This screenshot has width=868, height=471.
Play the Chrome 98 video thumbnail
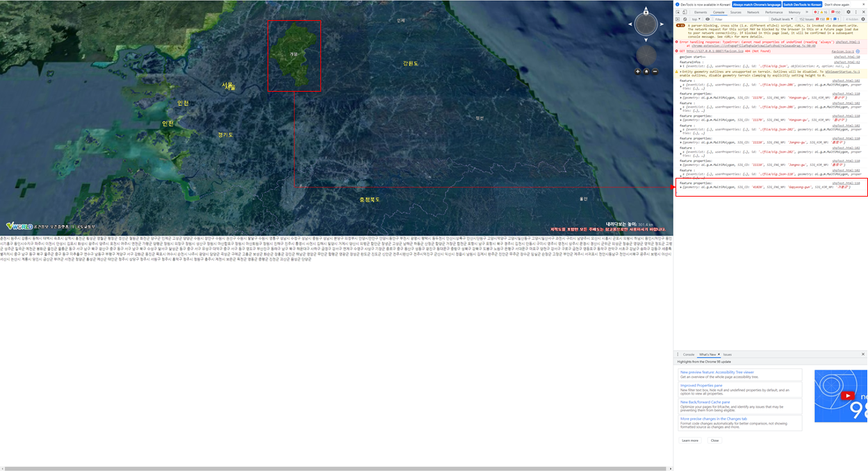coord(848,396)
